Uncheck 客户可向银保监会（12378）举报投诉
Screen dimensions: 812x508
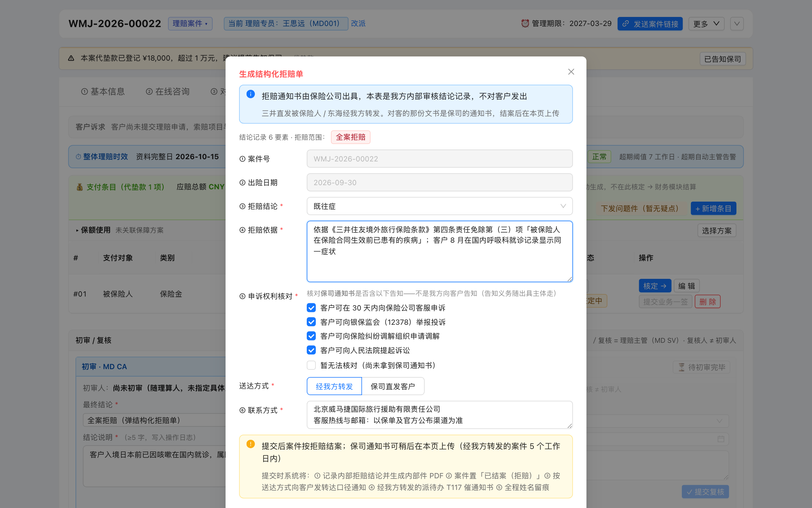pyautogui.click(x=311, y=322)
